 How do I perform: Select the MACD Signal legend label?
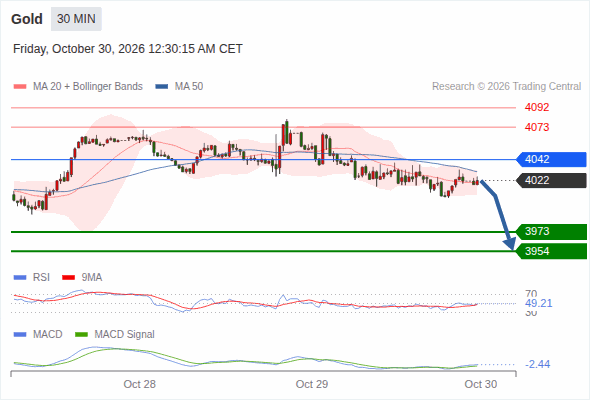125,335
